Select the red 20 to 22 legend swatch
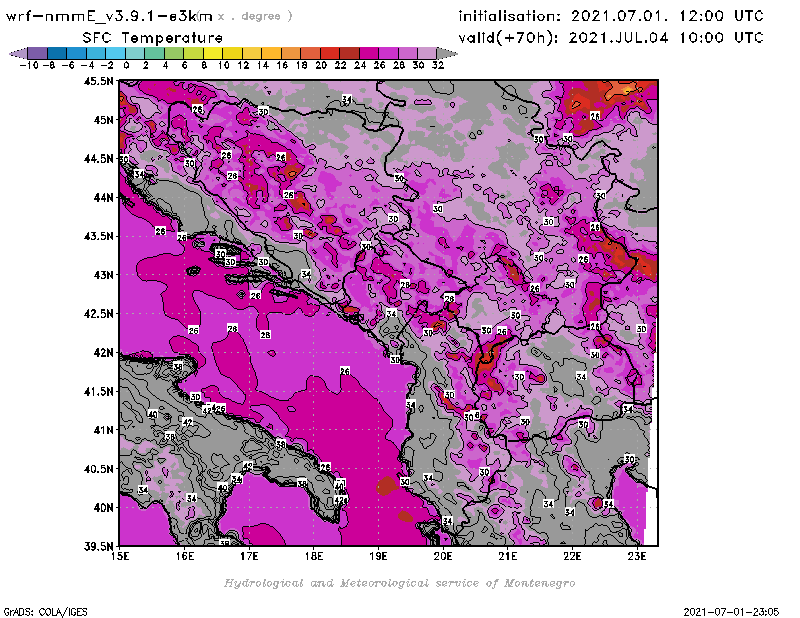Screen dimensions: 800x618 point(330,54)
